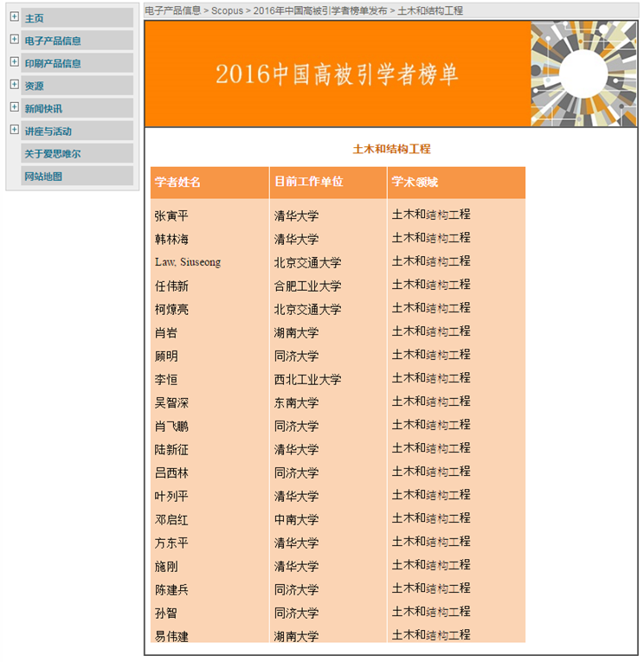This screenshot has height=662, width=644.
Task: Go to 关于爱思唯尔 page
Action: point(53,153)
